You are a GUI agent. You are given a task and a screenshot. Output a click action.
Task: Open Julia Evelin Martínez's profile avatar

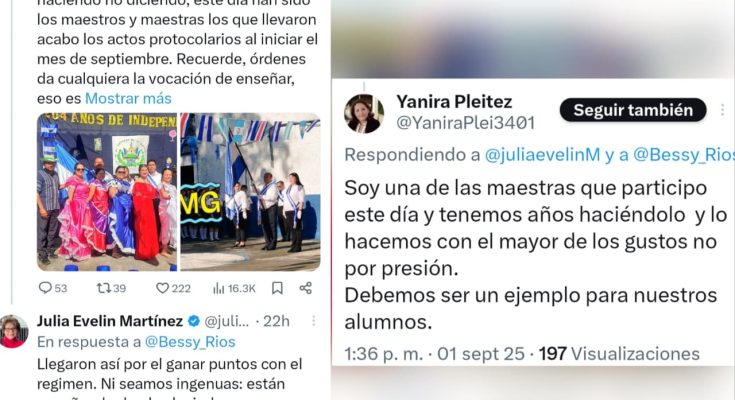[13, 331]
